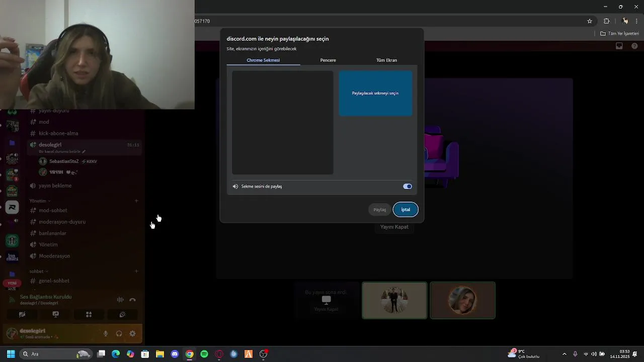Screen dimensions: 644x362
Task: Open Tüm Yer İşaretleri bookmarks folder
Action: coord(620,34)
